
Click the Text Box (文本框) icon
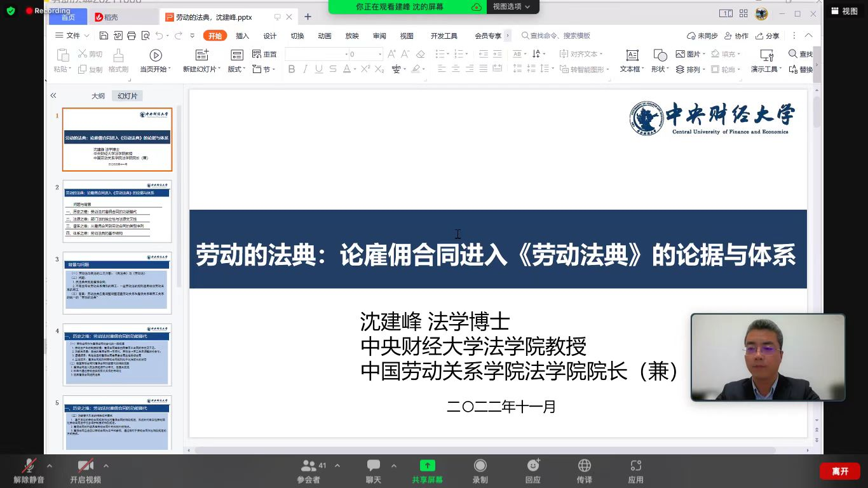(632, 56)
